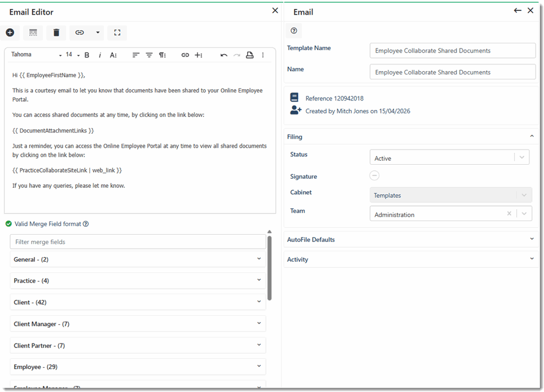The image size is (544, 392).
Task: Open more paragraph options icon
Action: (163, 55)
